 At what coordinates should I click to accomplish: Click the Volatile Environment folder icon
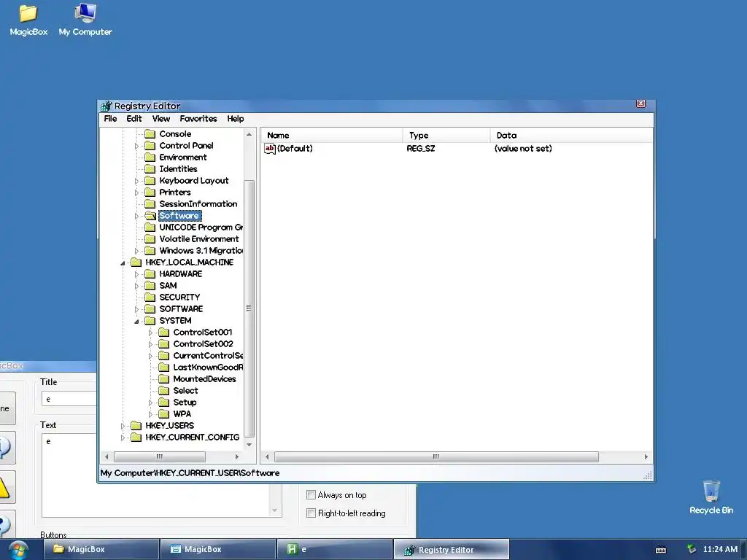[x=150, y=239]
